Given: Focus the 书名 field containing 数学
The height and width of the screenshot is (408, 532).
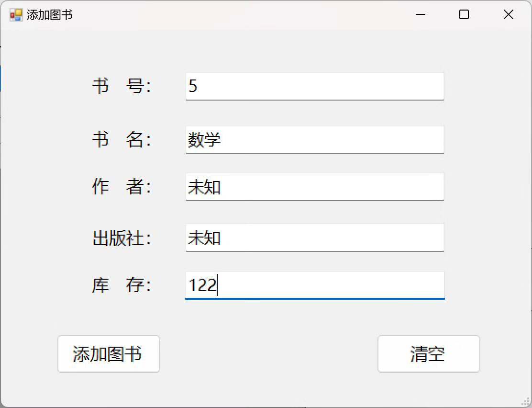Looking at the screenshot, I should pyautogui.click(x=314, y=140).
